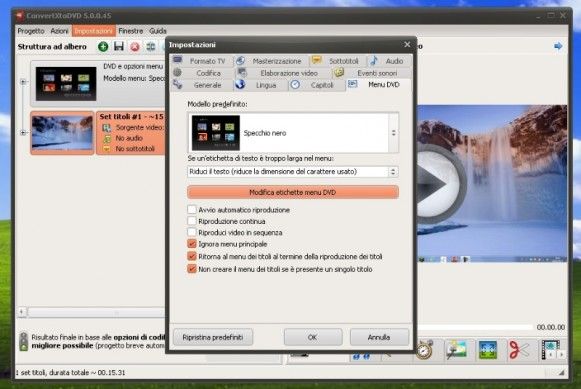The width and height of the screenshot is (581, 389).
Task: Click the status bar duration text
Action: 70,372
